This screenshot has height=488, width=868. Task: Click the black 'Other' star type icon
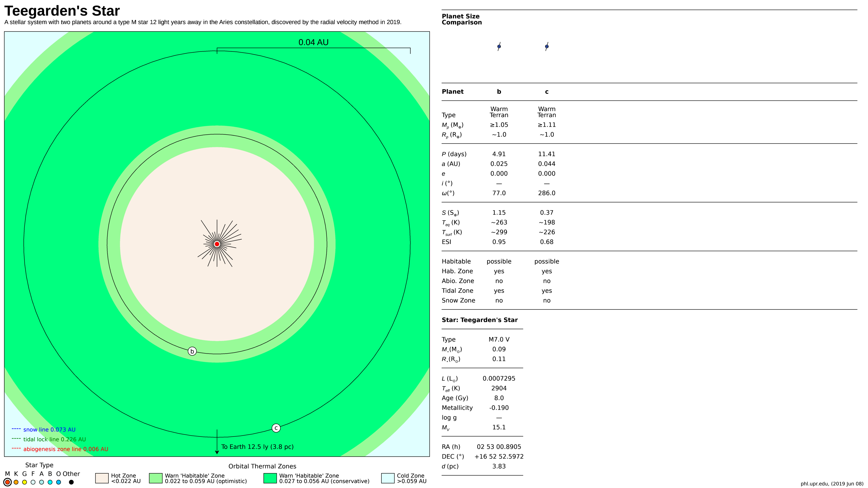tap(71, 482)
